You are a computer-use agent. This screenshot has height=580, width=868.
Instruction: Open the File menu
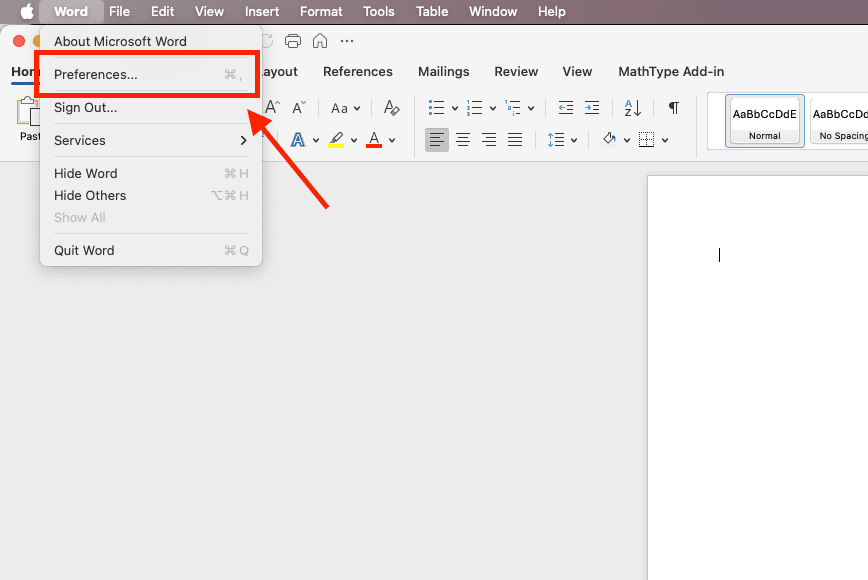coord(119,11)
